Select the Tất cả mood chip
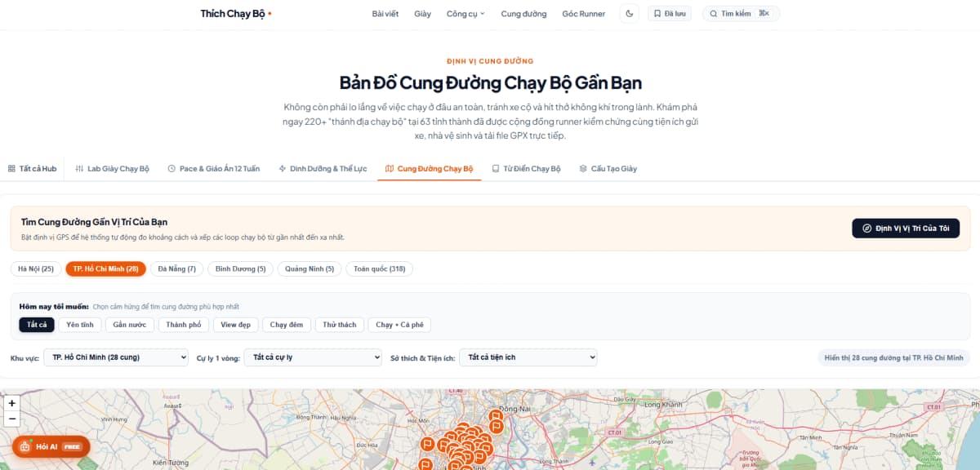Screen dimensions: 980x470 [x=37, y=325]
